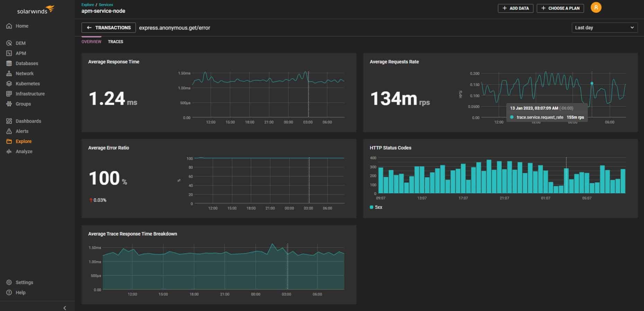Open the Groups icon
644x311 pixels.
point(9,104)
